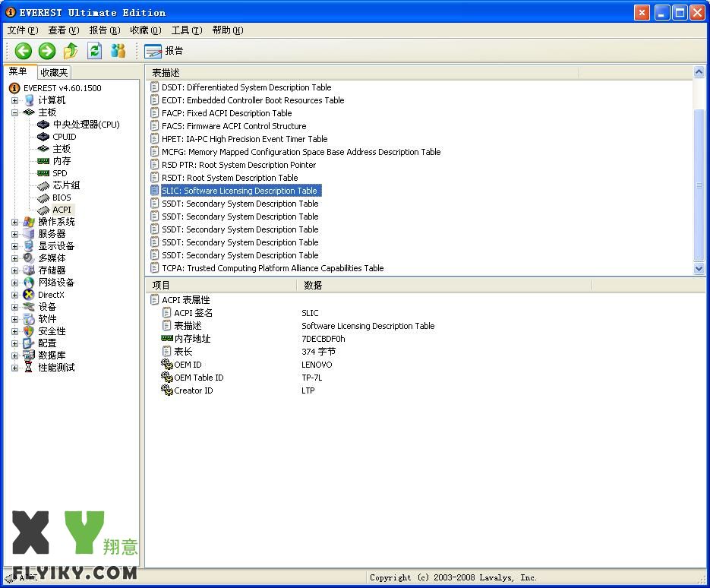Click the 数据 column header
710x588 pixels.
(x=444, y=285)
